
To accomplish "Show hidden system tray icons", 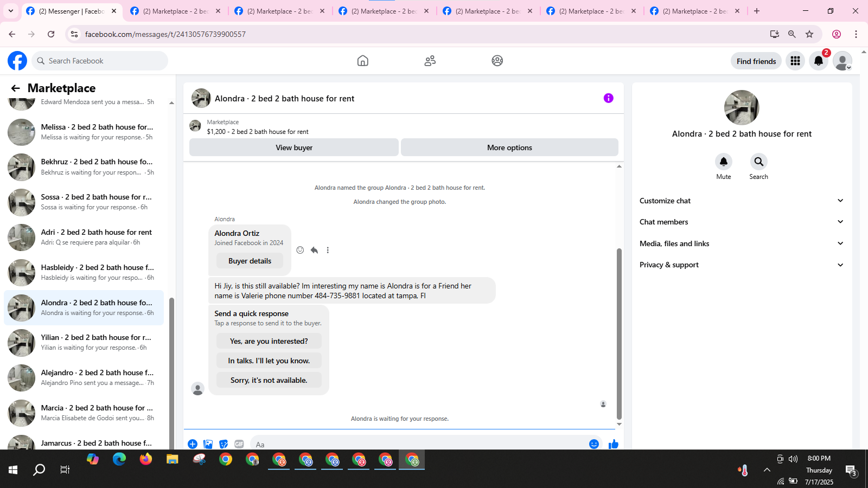I will [767, 470].
